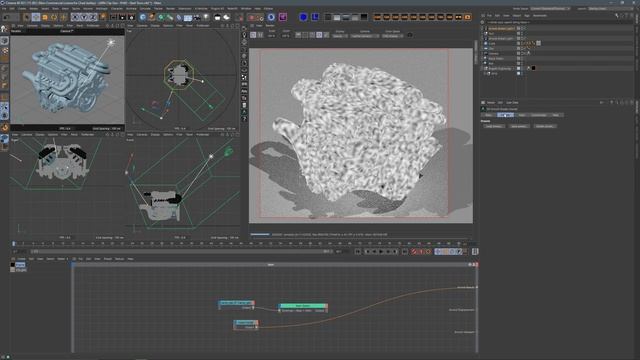Go to start of animation
The image size is (640, 360).
(358, 252)
